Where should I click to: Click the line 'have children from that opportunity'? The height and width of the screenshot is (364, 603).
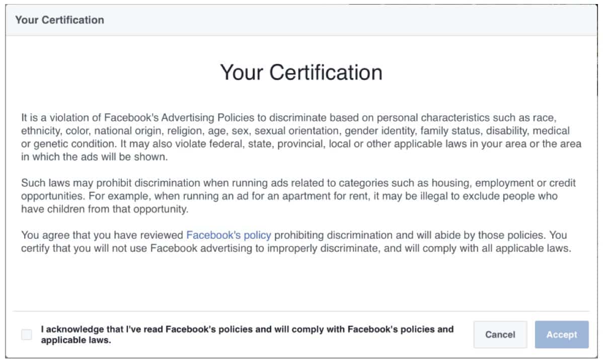103,209
